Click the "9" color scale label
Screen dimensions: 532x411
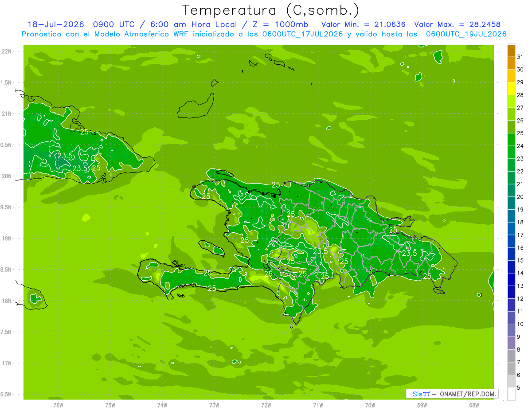pyautogui.click(x=519, y=337)
